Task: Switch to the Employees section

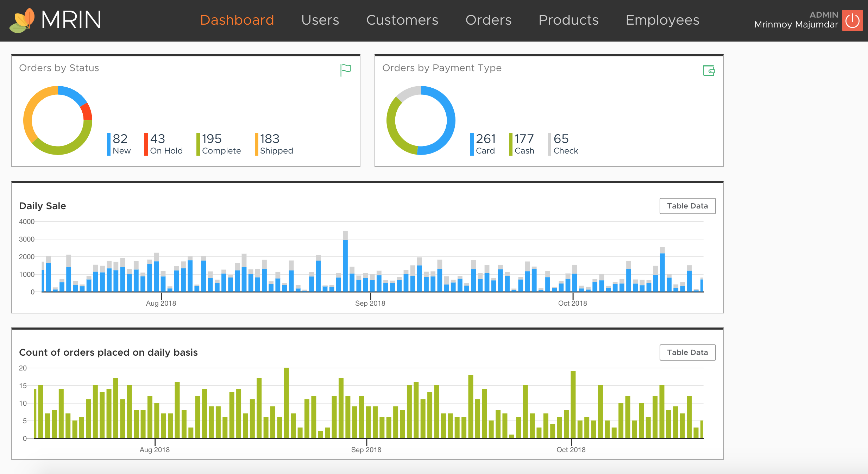Action: (x=662, y=20)
